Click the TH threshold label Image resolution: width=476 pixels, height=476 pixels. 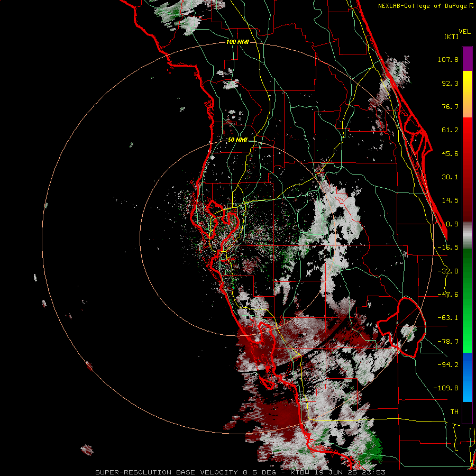tap(454, 412)
